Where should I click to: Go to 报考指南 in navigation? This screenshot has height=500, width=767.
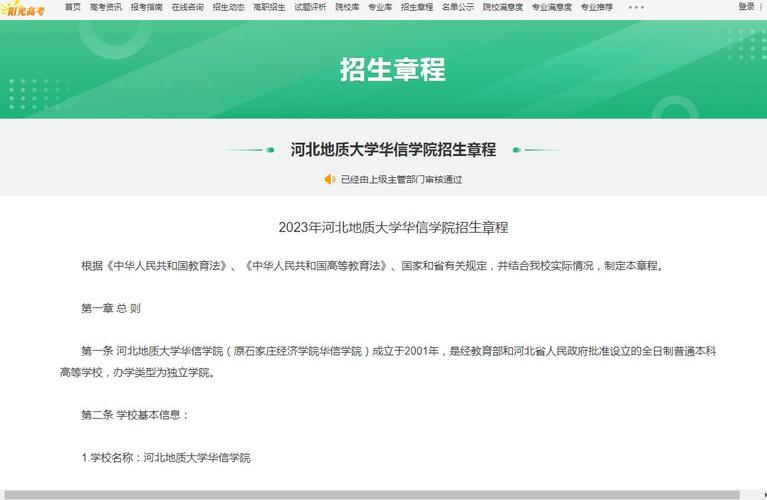click(x=146, y=7)
